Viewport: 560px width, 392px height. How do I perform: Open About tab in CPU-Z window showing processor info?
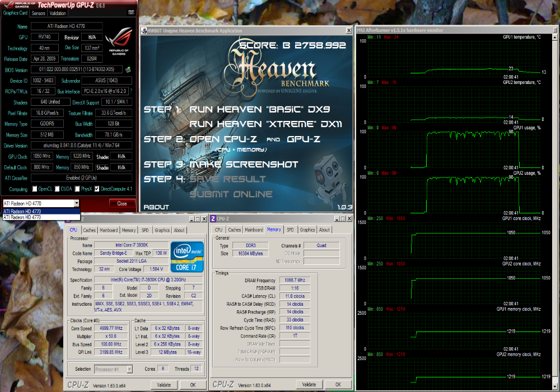point(179,230)
